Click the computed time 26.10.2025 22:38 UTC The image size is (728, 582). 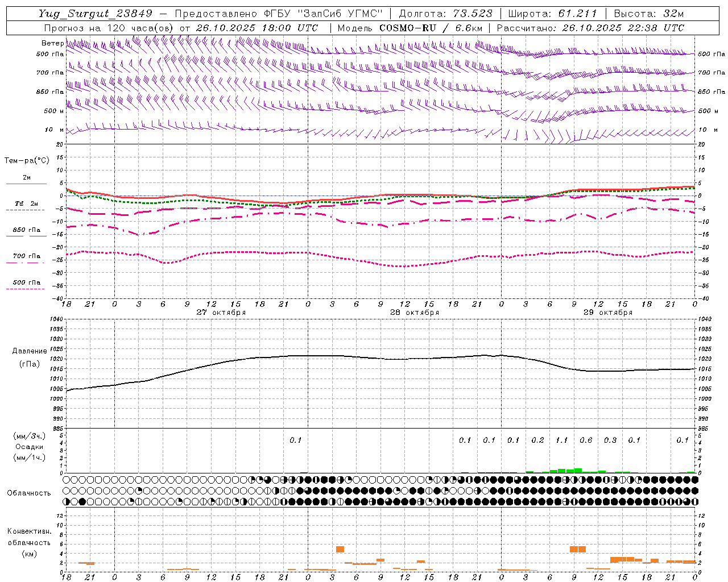click(623, 28)
